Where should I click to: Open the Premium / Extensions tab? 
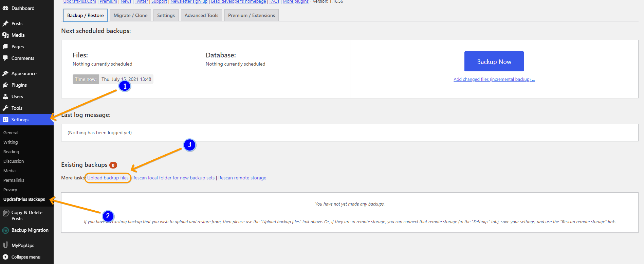[251, 15]
